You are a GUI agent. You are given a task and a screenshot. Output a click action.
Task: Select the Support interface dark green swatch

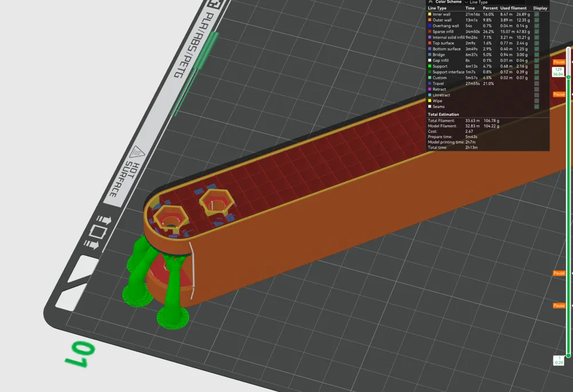430,72
